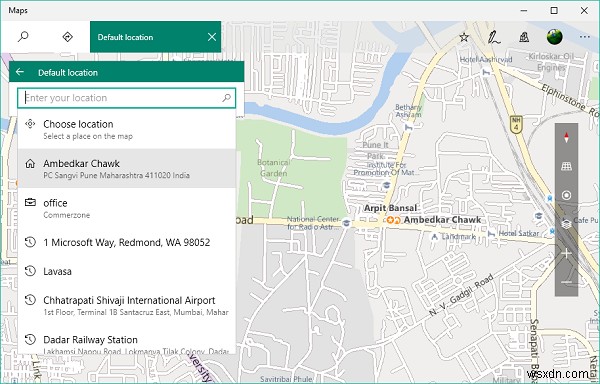Open the Directions diamond icon
The image size is (600, 384).
point(67,37)
